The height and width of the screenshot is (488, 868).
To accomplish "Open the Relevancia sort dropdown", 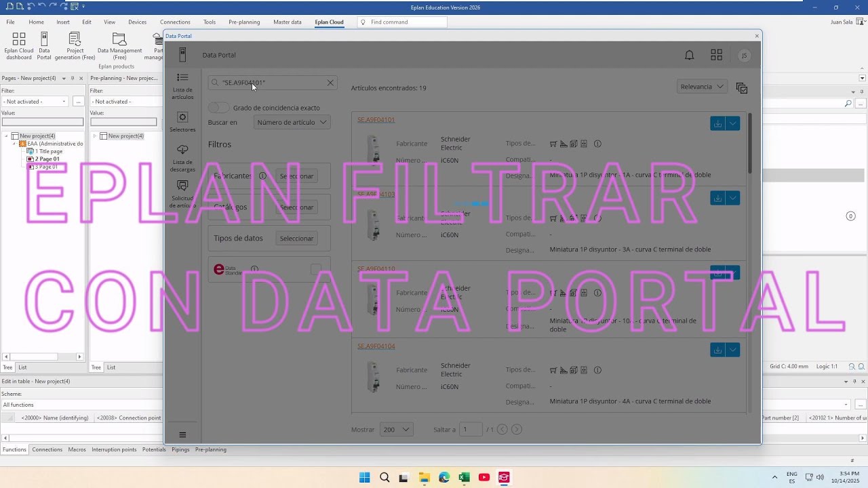I will [x=702, y=87].
